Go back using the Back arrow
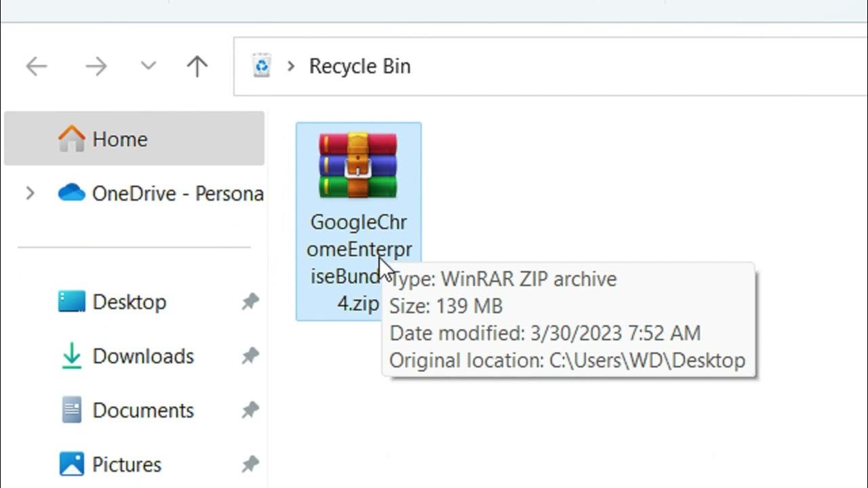This screenshot has height=488, width=868. (x=37, y=66)
